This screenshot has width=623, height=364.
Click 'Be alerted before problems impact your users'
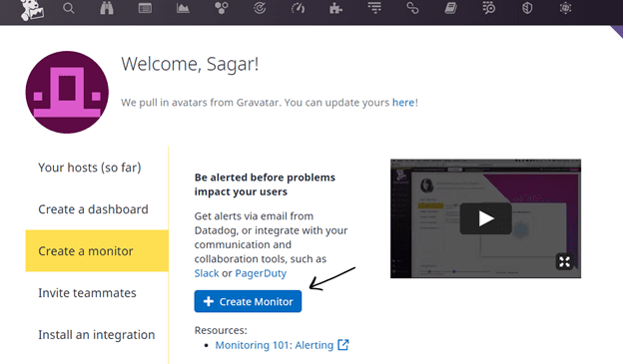pyautogui.click(x=265, y=184)
